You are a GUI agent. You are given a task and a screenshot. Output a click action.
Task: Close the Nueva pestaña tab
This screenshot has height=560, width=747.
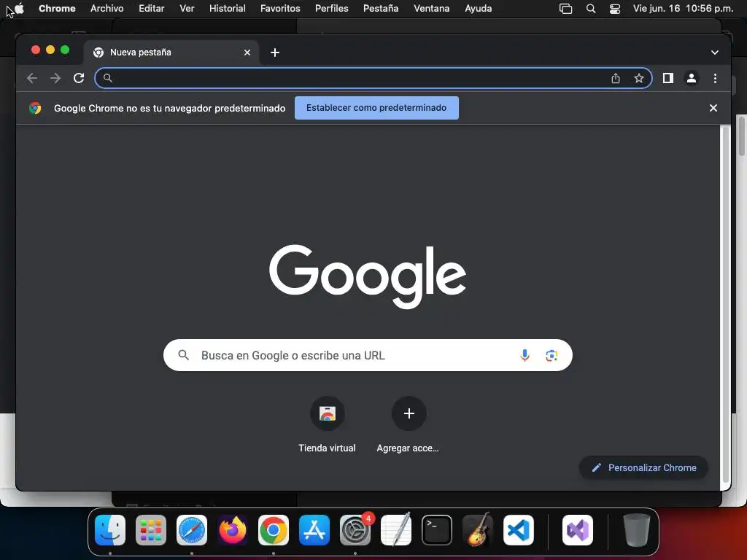247,52
